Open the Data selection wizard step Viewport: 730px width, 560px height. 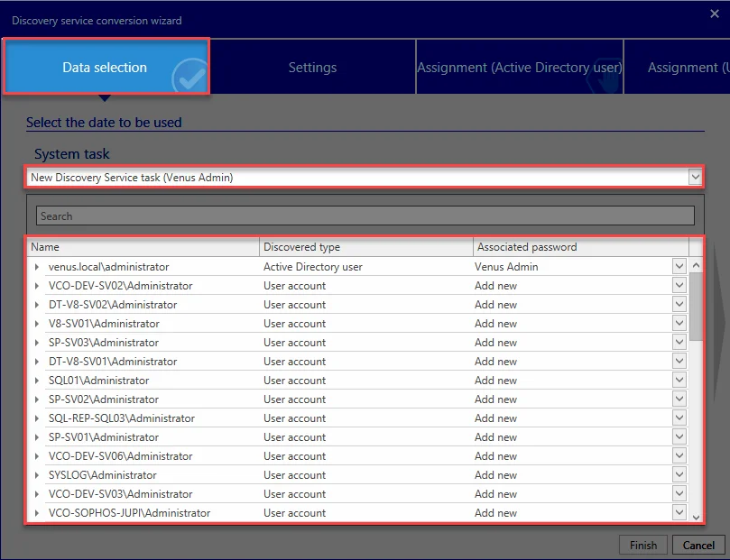tap(106, 67)
